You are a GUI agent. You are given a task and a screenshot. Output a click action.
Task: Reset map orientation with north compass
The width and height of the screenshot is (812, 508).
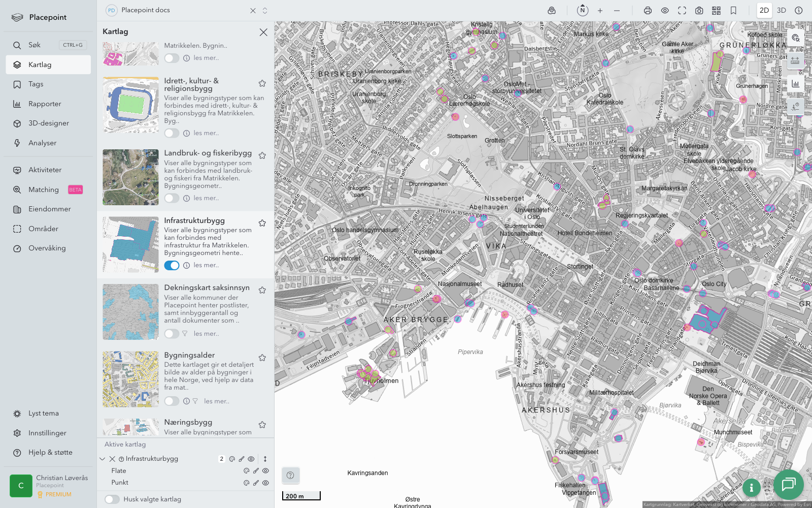[x=583, y=10]
